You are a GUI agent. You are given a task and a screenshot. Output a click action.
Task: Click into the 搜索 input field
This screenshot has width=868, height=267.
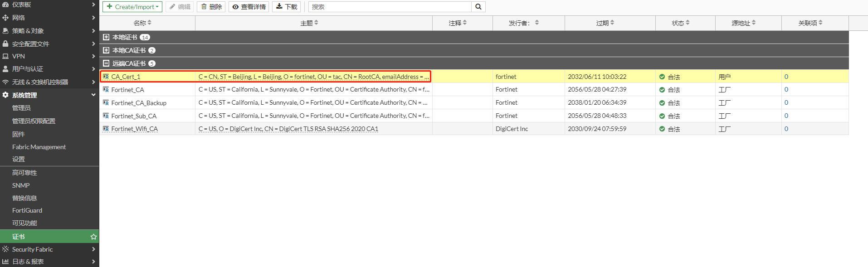[x=390, y=7]
